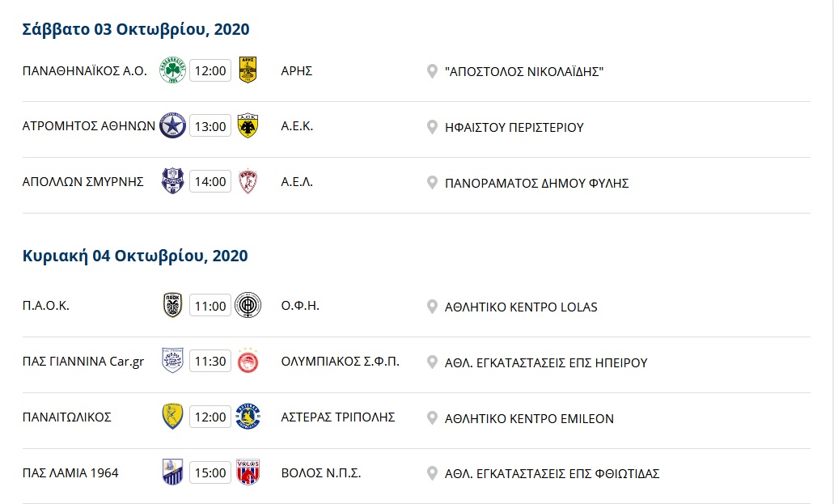Select the 15:00 time for ΠΑΣ ΛΑΜΙΑ match
This screenshot has width=834, height=504.
click(x=210, y=472)
